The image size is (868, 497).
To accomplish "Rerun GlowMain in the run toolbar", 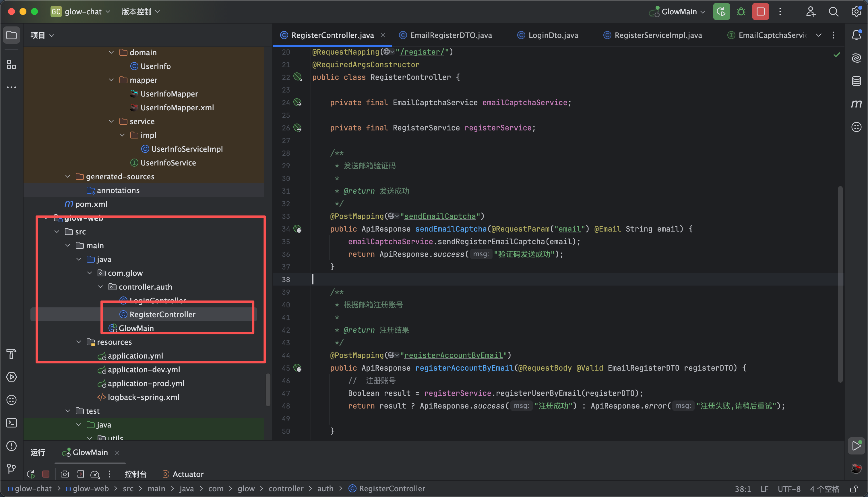I will tap(31, 474).
